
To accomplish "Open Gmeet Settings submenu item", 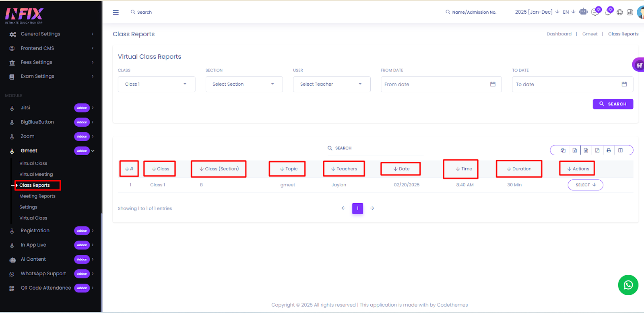I will pos(28,207).
